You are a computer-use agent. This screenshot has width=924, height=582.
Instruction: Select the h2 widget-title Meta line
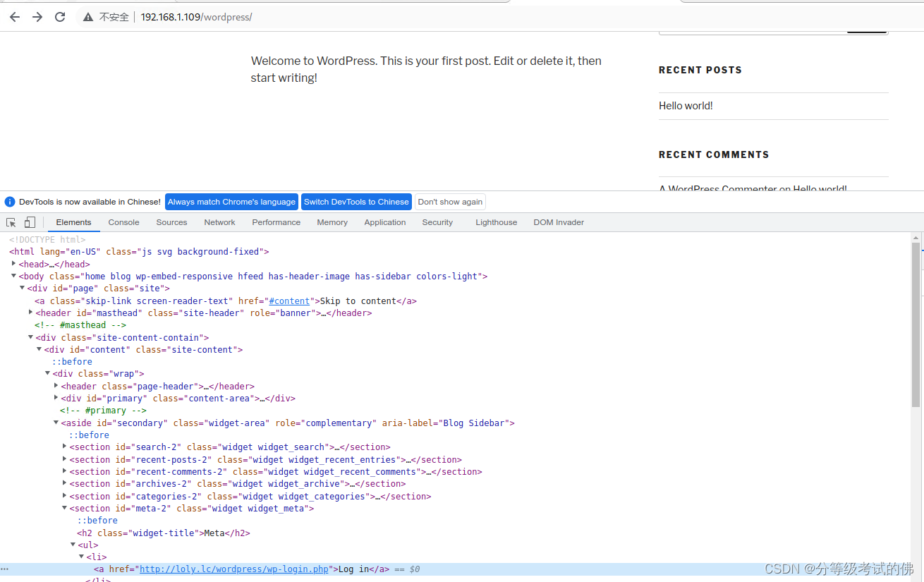tap(164, 533)
